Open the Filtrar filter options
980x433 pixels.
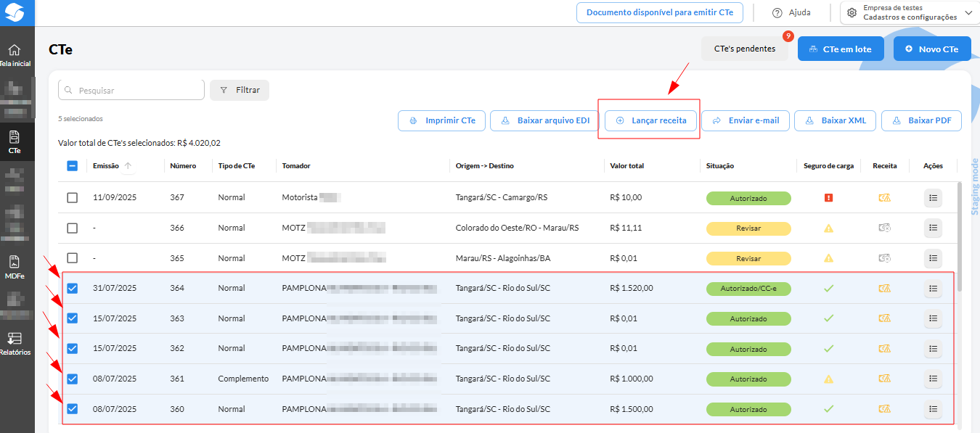tap(240, 90)
